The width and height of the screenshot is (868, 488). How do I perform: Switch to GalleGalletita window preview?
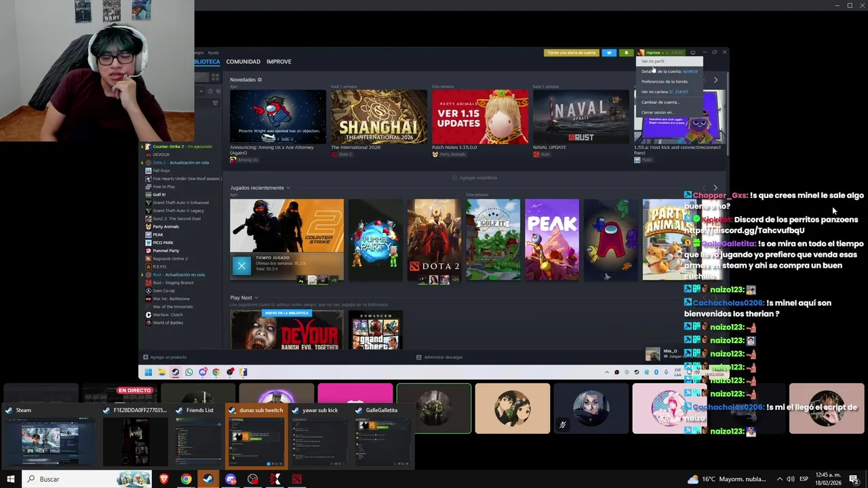click(x=382, y=436)
